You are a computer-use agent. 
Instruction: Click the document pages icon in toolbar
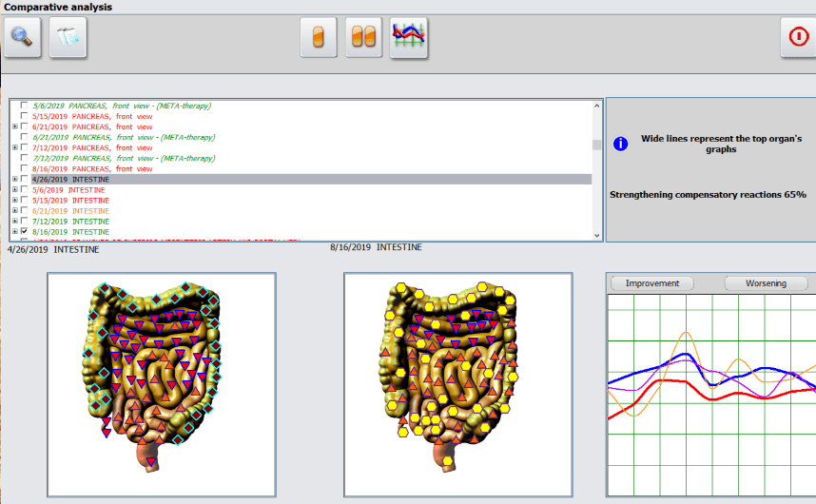68,38
